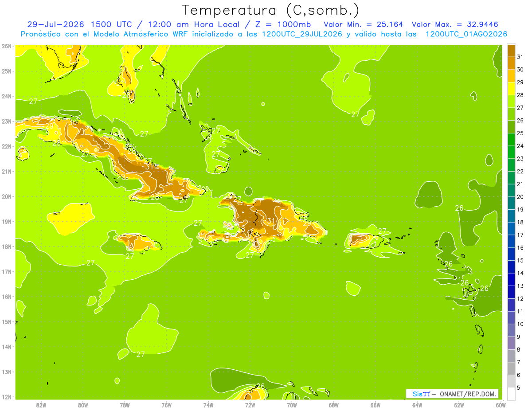
Task: Click '29-Jul-2026 1500 UTC' date text
Action: [x=80, y=24]
